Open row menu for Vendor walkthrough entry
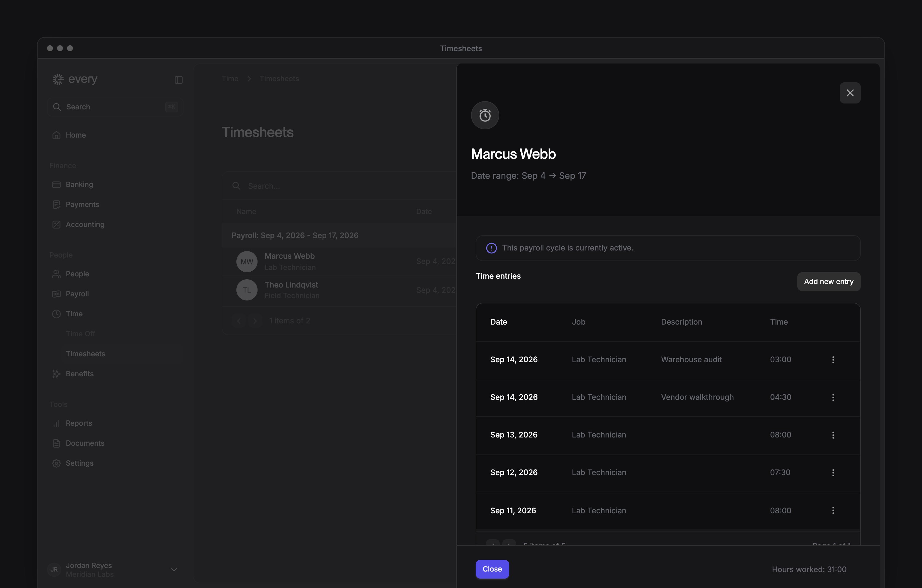The width and height of the screenshot is (922, 588). pos(833,397)
